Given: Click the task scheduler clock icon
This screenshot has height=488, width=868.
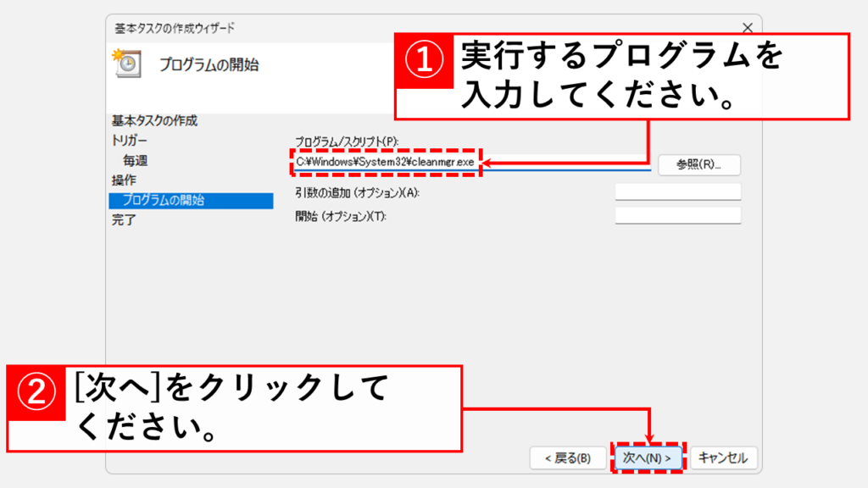Looking at the screenshot, I should click(x=127, y=63).
